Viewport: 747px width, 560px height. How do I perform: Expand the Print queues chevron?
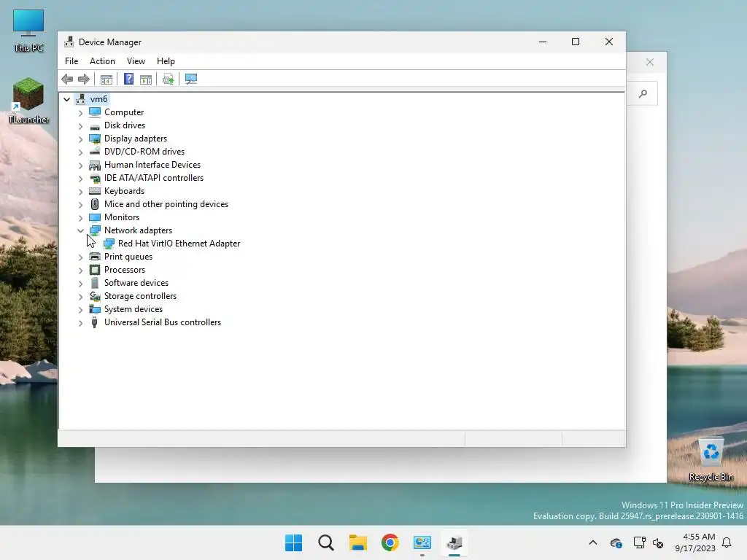(80, 257)
